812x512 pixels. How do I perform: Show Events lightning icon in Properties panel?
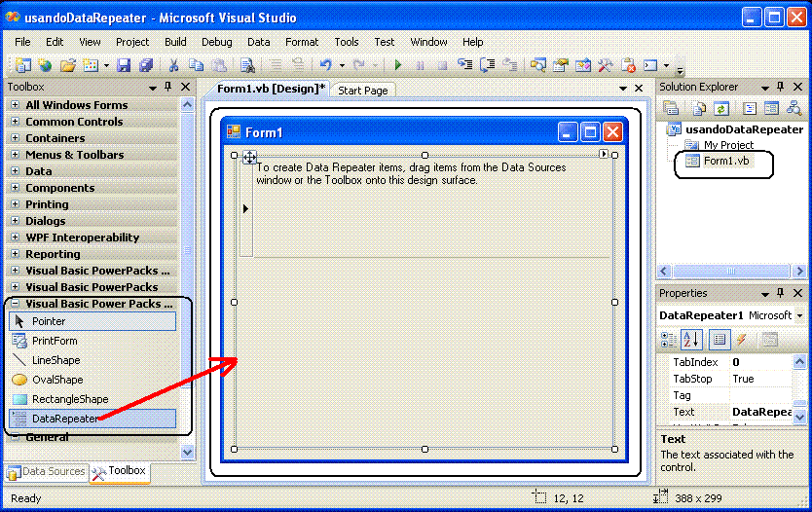(742, 340)
